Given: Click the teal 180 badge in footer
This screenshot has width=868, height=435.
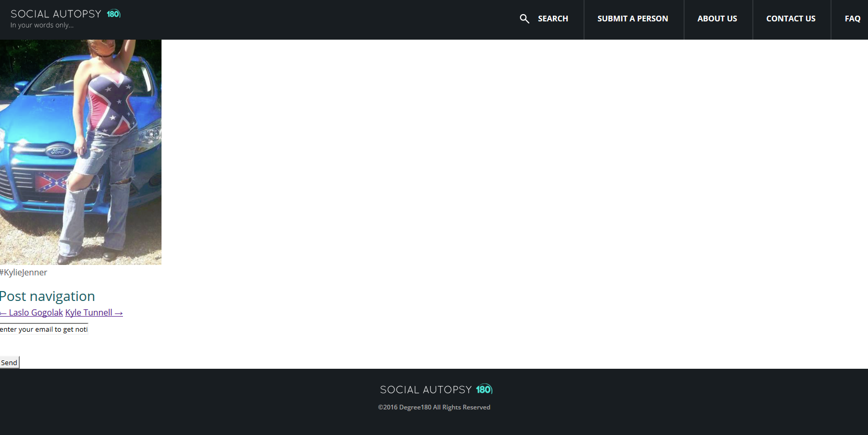Looking at the screenshot, I should coord(484,390).
